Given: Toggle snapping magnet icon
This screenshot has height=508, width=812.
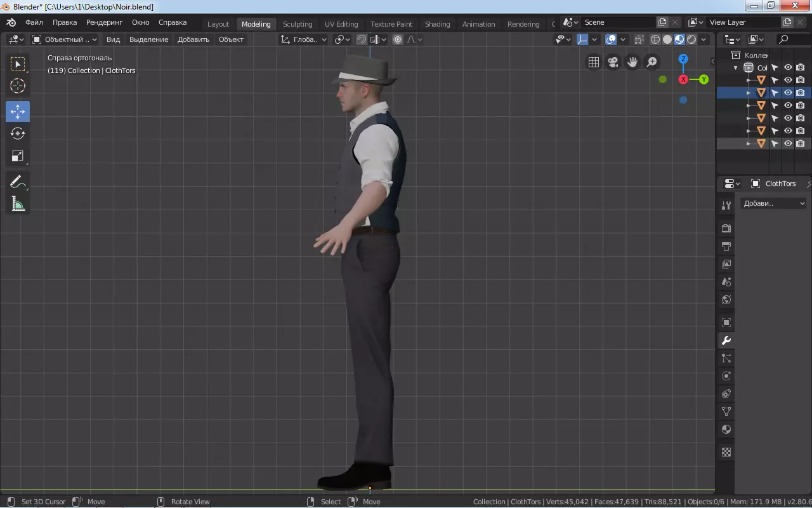Looking at the screenshot, I should (361, 39).
